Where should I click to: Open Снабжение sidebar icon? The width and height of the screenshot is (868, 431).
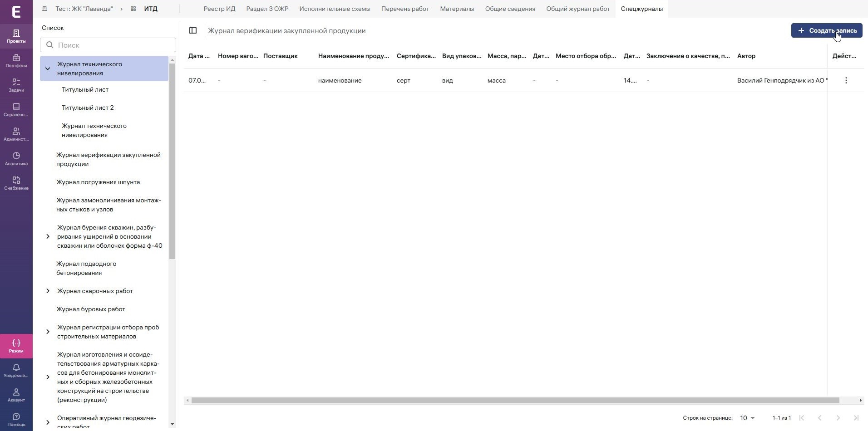click(16, 183)
